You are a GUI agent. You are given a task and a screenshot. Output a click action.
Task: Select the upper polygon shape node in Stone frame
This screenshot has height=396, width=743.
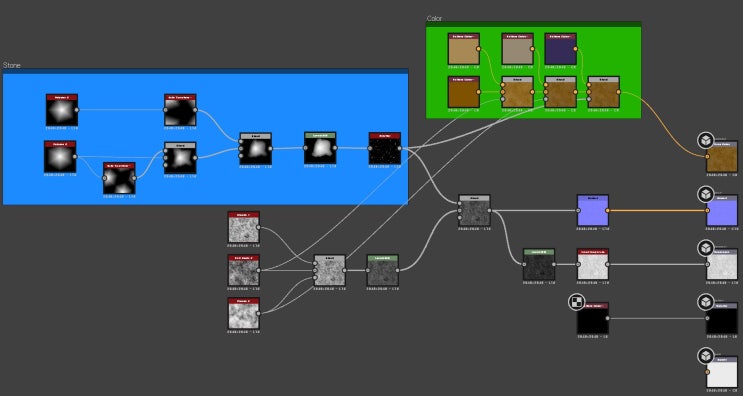tap(62, 110)
